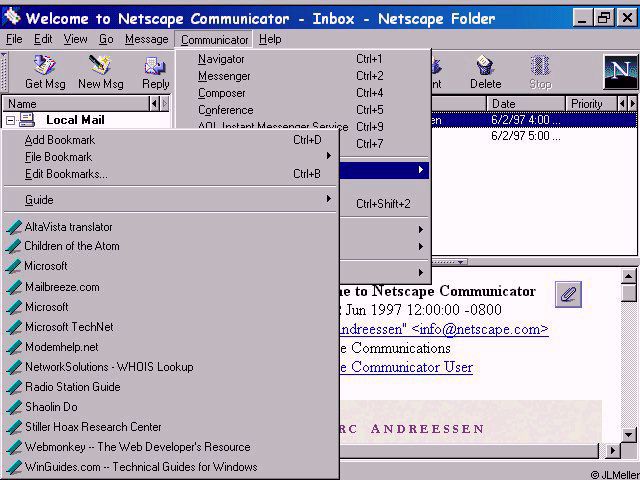Click folder pane Name column left arrow
This screenshot has height=480, width=640.
click(x=154, y=104)
